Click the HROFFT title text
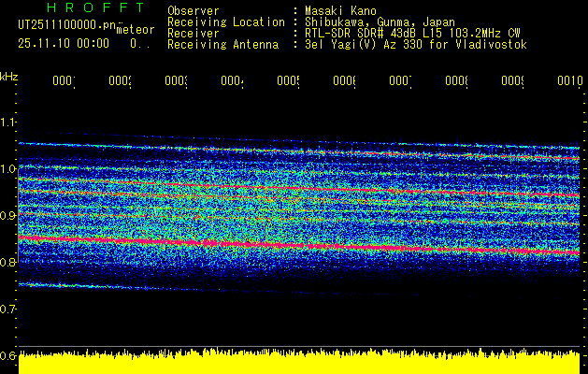 (x=96, y=7)
